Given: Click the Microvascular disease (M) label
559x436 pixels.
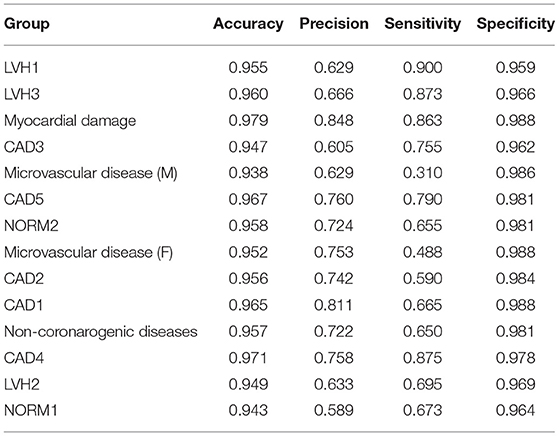Looking at the screenshot, I should tap(91, 173).
